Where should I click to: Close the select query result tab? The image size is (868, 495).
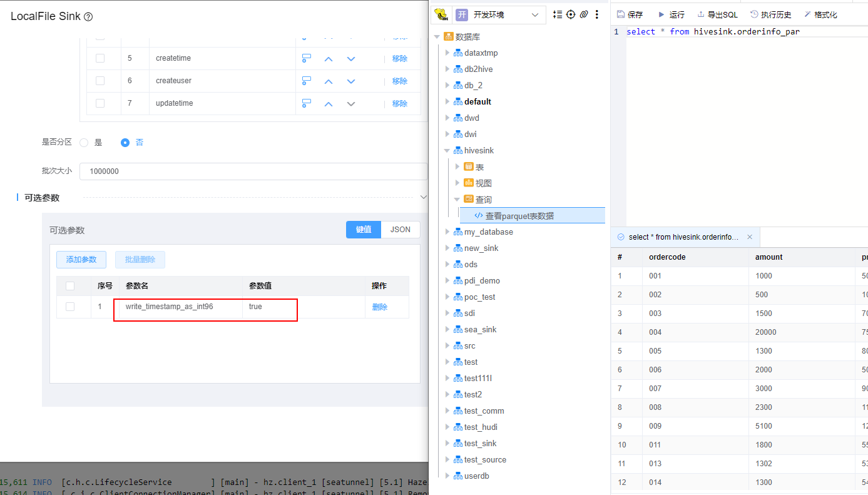point(750,237)
